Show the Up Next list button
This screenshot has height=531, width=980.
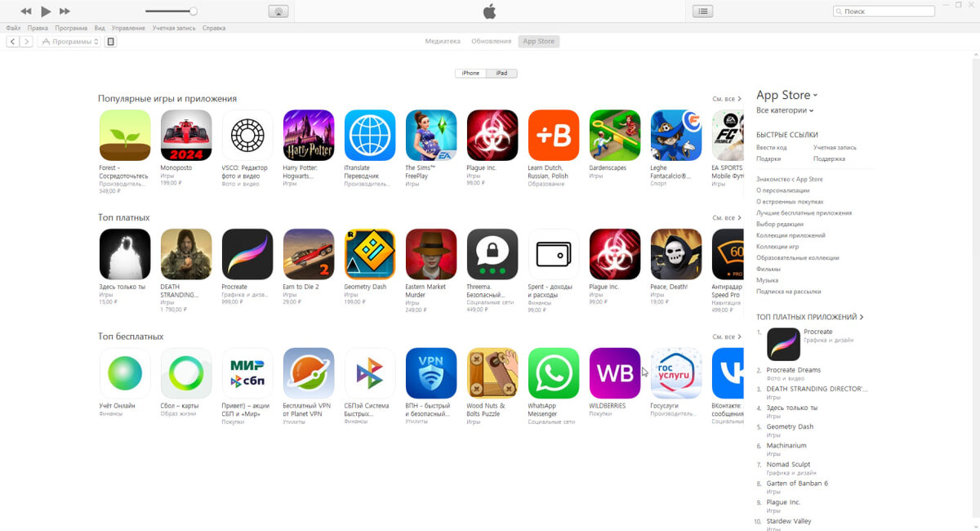coord(702,11)
